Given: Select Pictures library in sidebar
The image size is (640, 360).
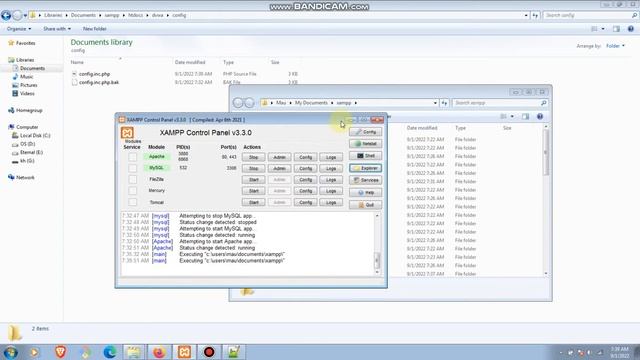Looking at the screenshot, I should click(x=25, y=85).
